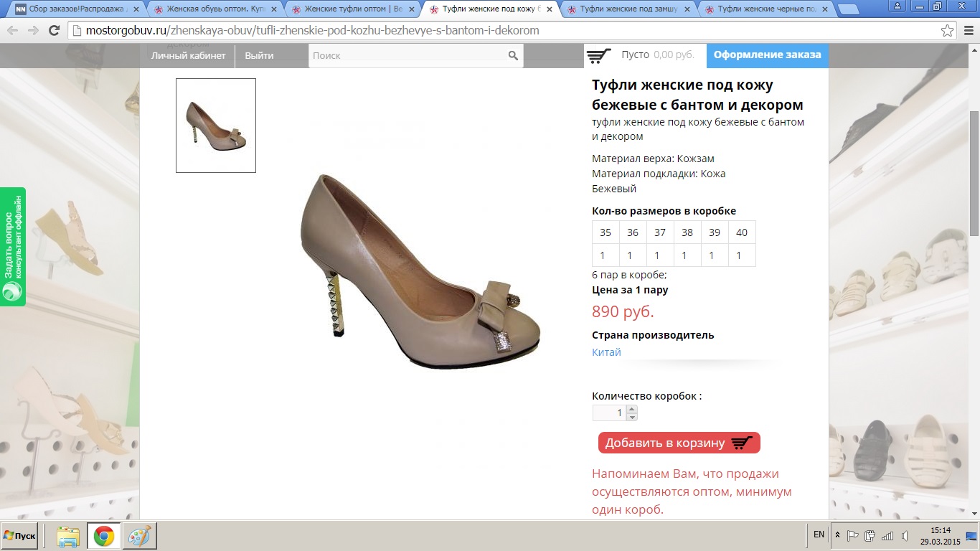Click the power plug tray icon
The image size is (980, 551).
tap(870, 535)
